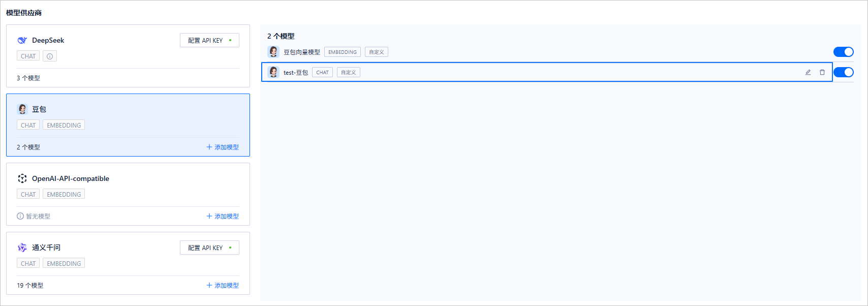Screen dimensions: 868x306
Task: Click the CHAT tag under 通义千问
Action: point(28,264)
